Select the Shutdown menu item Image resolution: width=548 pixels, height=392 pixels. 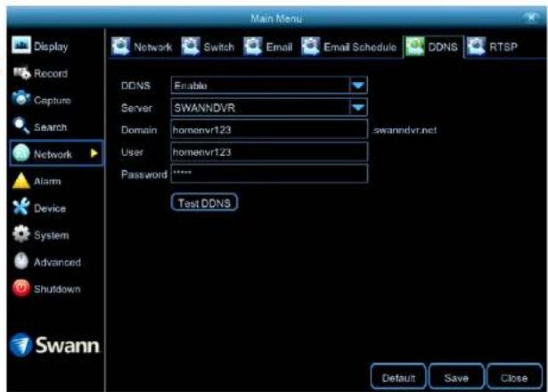(x=47, y=289)
